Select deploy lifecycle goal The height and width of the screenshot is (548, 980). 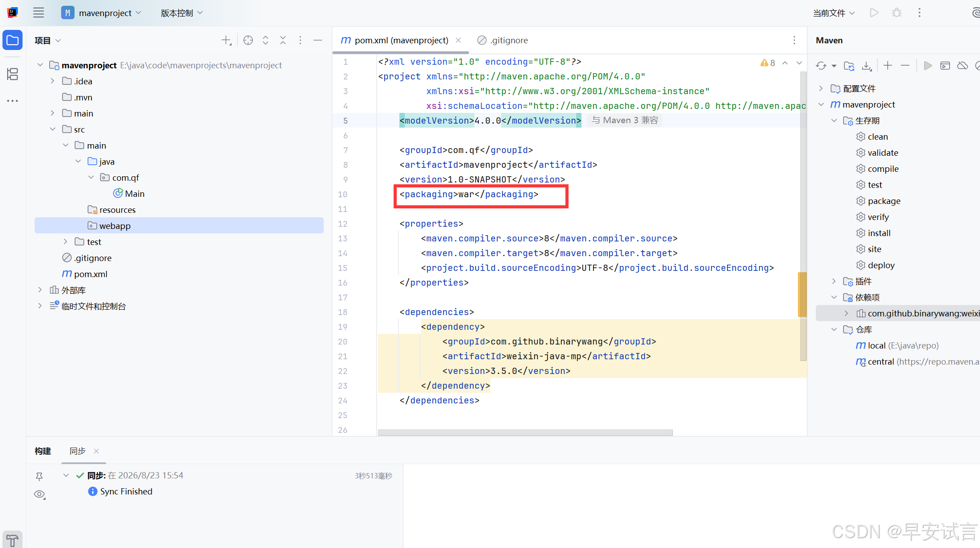tap(875, 265)
